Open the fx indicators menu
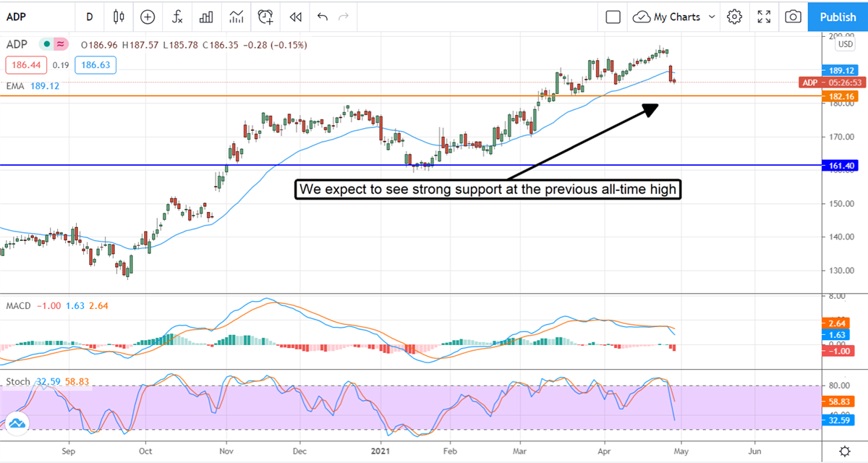 tap(177, 17)
